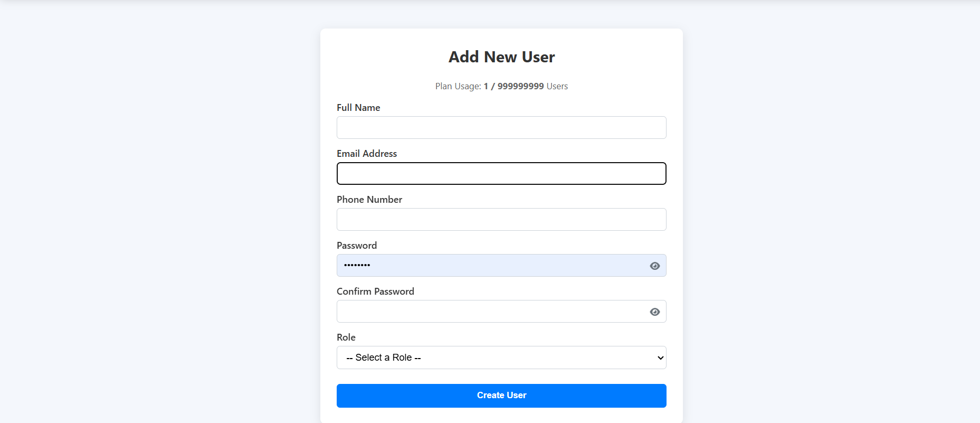Click the "Users" word after the plan limit
Image resolution: width=980 pixels, height=423 pixels.
click(x=557, y=87)
